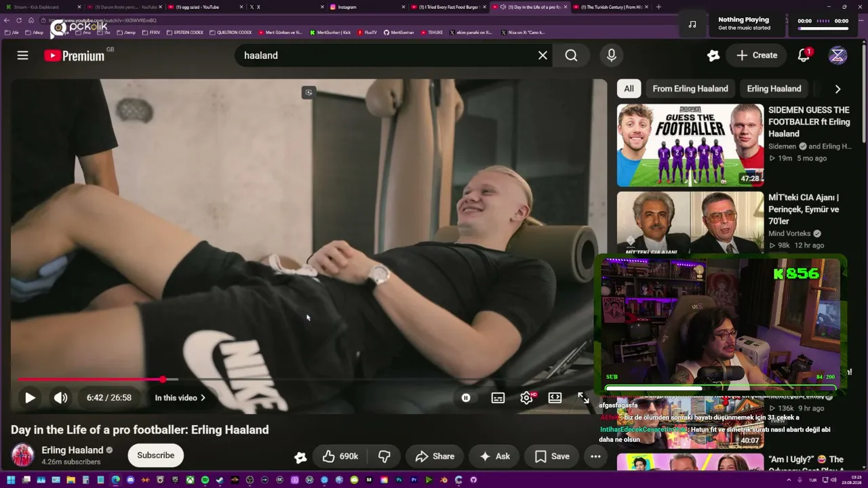Click the miniplayer icon atop the video
868x488 pixels.
coord(309,93)
